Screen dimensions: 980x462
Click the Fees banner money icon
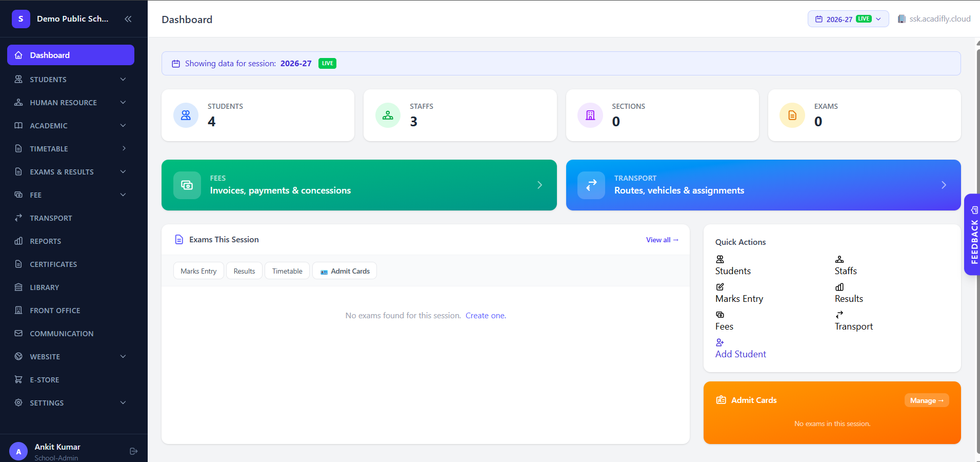point(187,185)
